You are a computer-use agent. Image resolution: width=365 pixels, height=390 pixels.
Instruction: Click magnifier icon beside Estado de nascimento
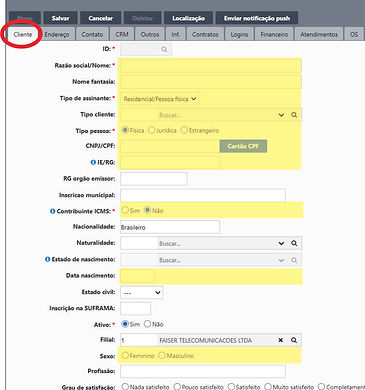click(x=294, y=260)
